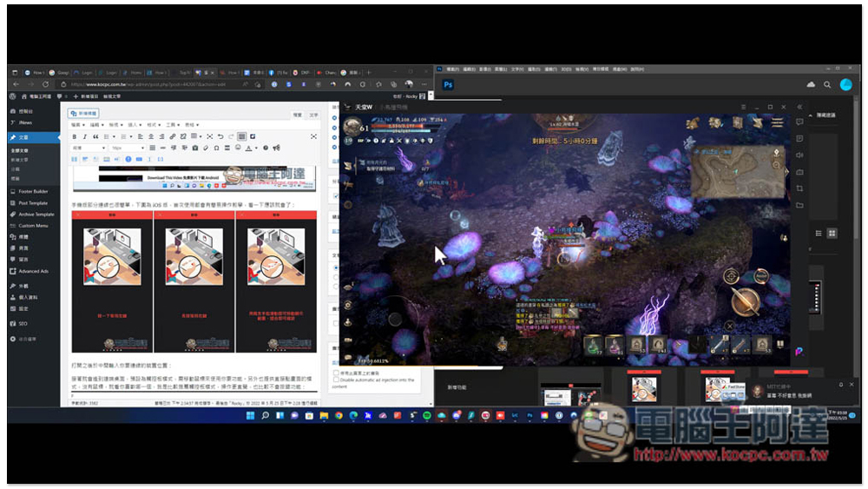The image size is (868, 489).
Task: Collapse game sidebar with double-chevron icon
Action: pos(799,107)
